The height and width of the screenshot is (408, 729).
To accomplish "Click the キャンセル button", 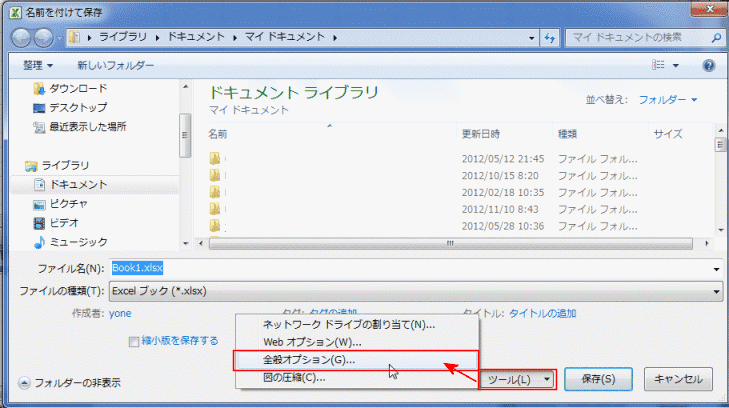I will [x=678, y=379].
